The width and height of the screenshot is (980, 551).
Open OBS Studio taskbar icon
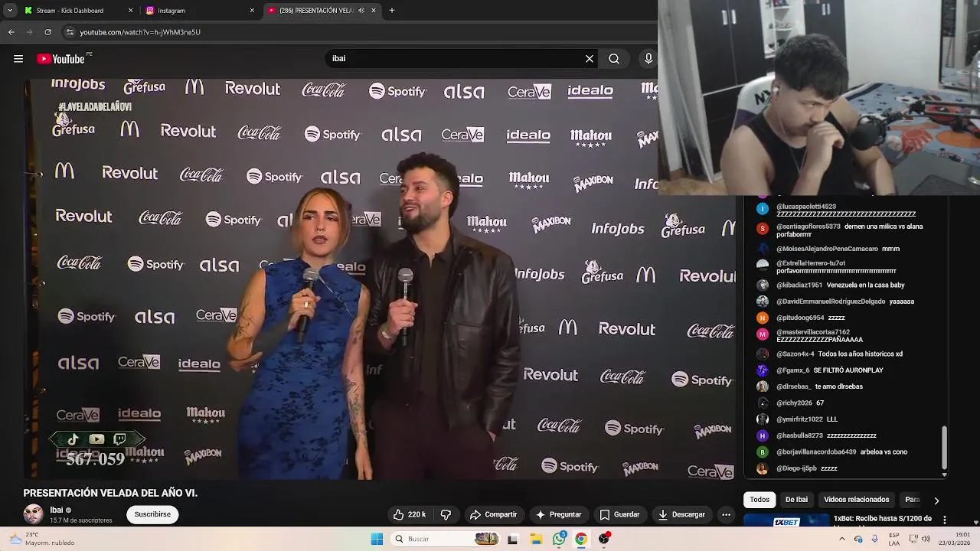coord(604,539)
